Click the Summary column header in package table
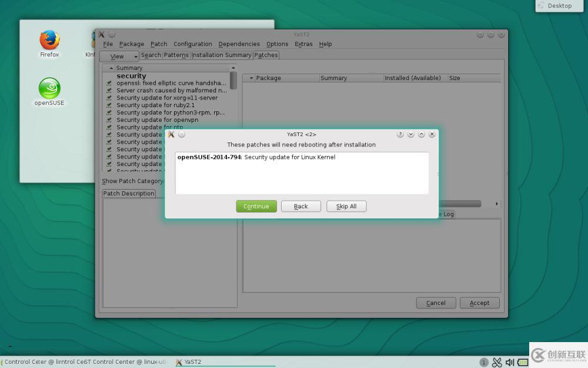588x368 pixels. 351,78
